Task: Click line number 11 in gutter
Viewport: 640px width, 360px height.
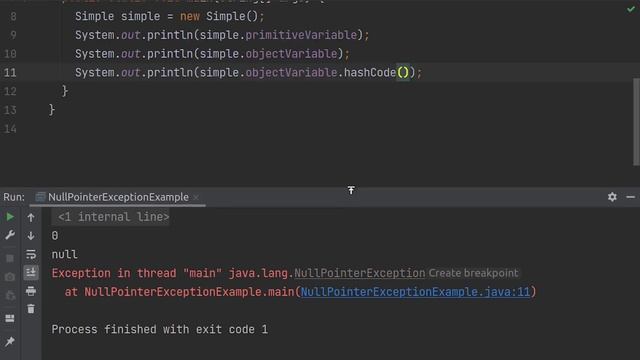Action: tap(10, 73)
